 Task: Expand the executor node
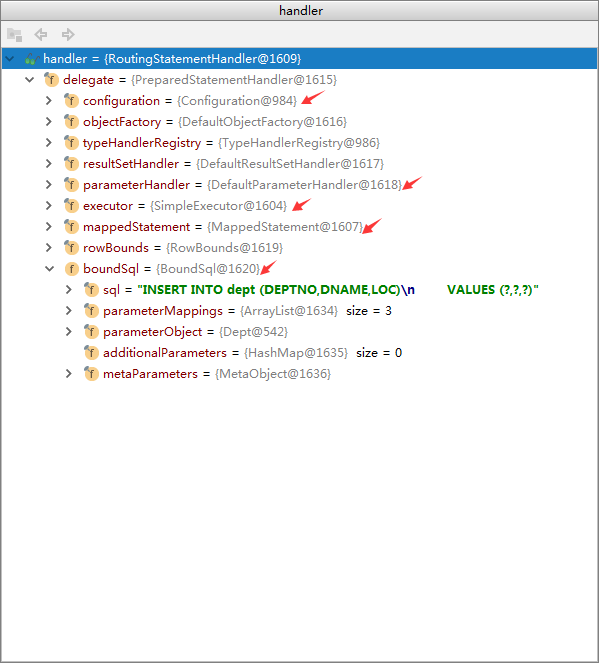click(x=49, y=205)
